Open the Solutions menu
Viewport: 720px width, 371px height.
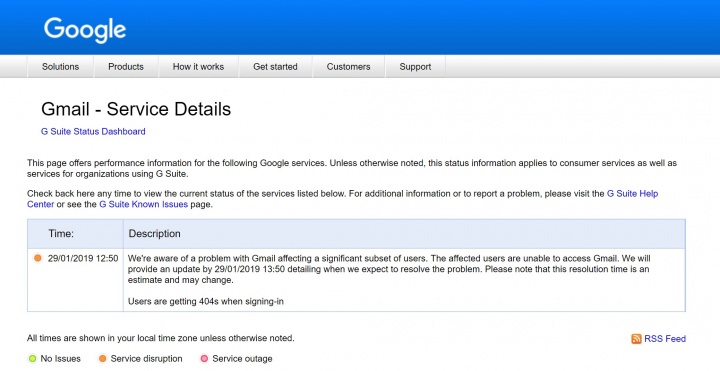click(61, 67)
